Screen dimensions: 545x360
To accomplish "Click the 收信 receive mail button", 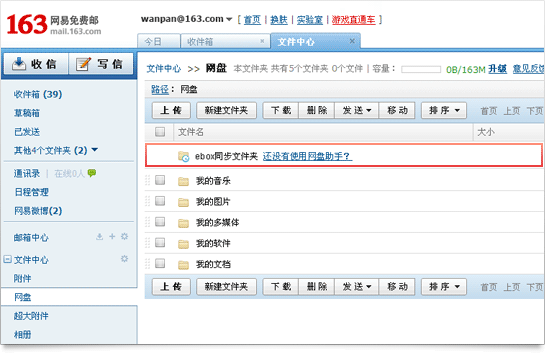I will pos(35,64).
